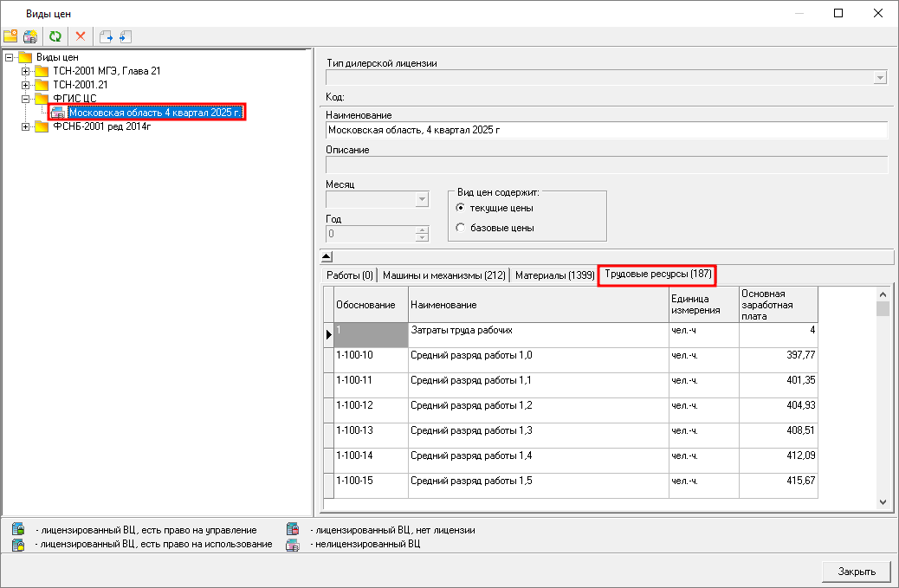Click the green refresh icon
The height and width of the screenshot is (588, 899).
click(x=55, y=36)
